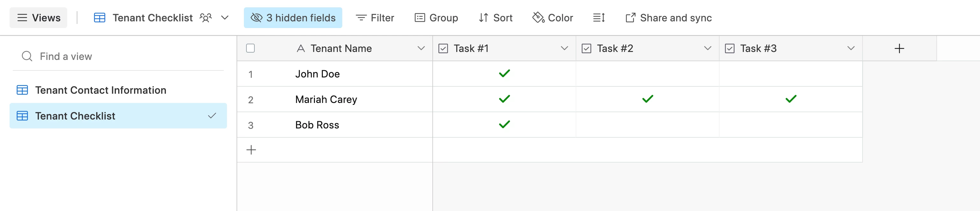
Task: Select Tenant Checklist in the sidebar
Action: pyautogui.click(x=118, y=116)
